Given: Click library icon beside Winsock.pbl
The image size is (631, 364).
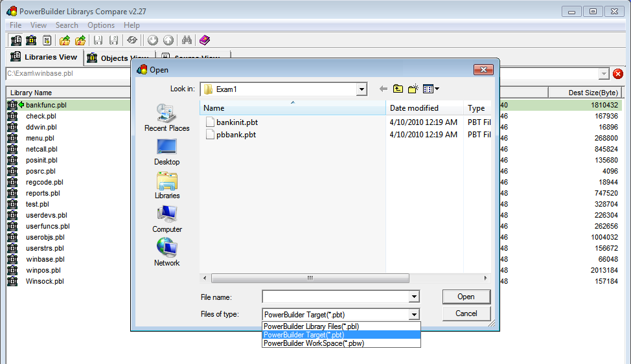Looking at the screenshot, I should (12, 282).
